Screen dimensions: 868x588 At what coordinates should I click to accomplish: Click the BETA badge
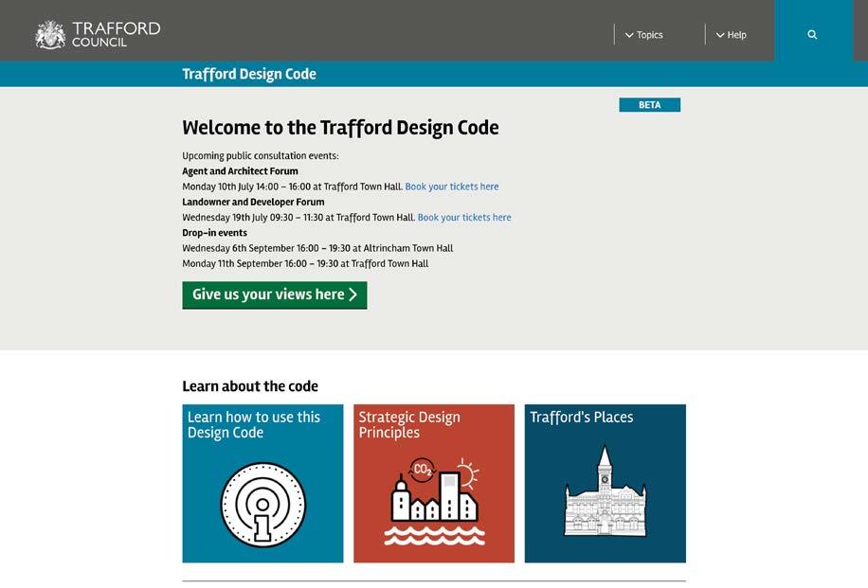pos(649,105)
